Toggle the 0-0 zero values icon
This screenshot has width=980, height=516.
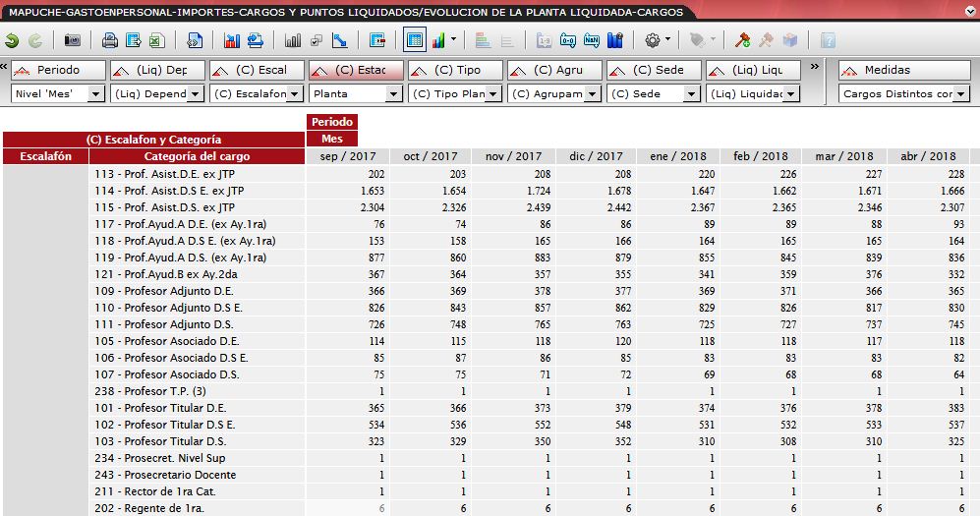point(568,40)
